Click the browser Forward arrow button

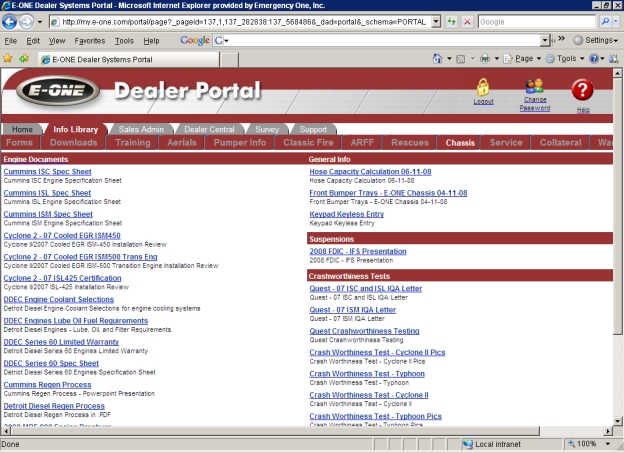pyautogui.click(x=26, y=21)
